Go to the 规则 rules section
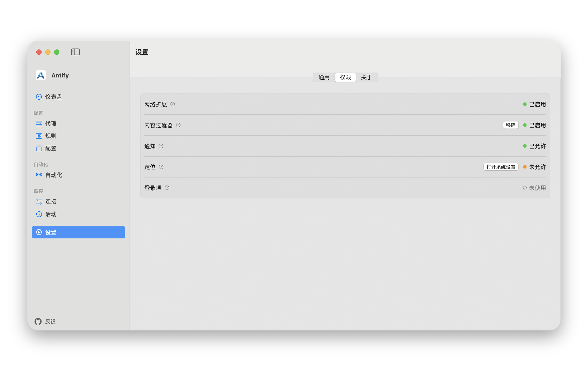Image resolution: width=588 pixels, height=371 pixels. (x=78, y=136)
